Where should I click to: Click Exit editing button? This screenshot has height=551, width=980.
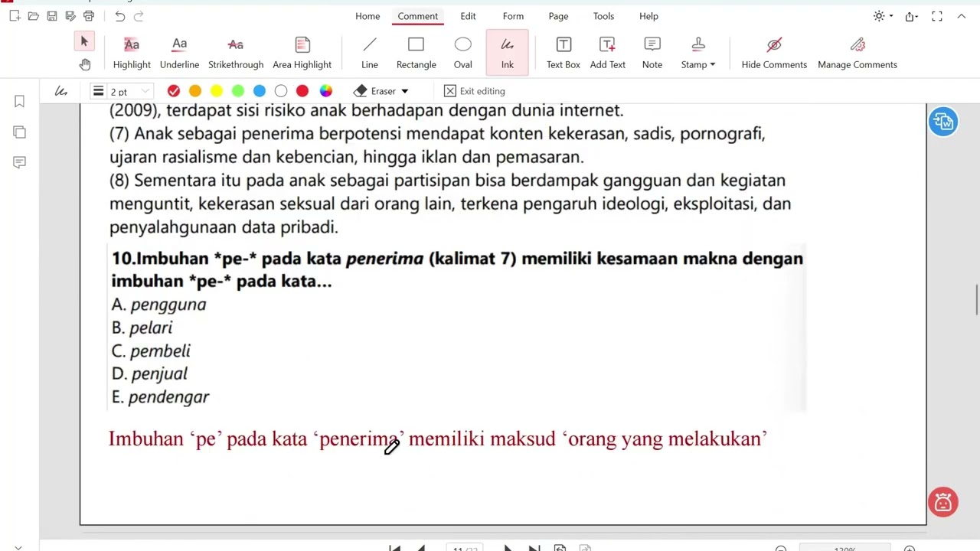coord(475,91)
